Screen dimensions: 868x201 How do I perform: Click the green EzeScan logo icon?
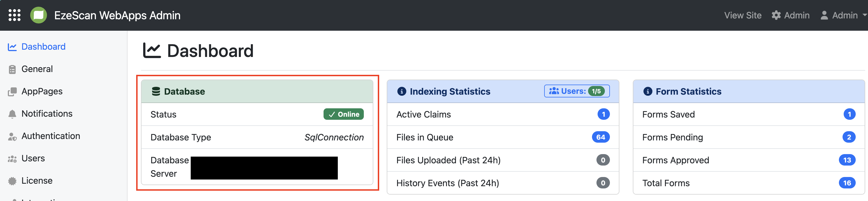38,15
